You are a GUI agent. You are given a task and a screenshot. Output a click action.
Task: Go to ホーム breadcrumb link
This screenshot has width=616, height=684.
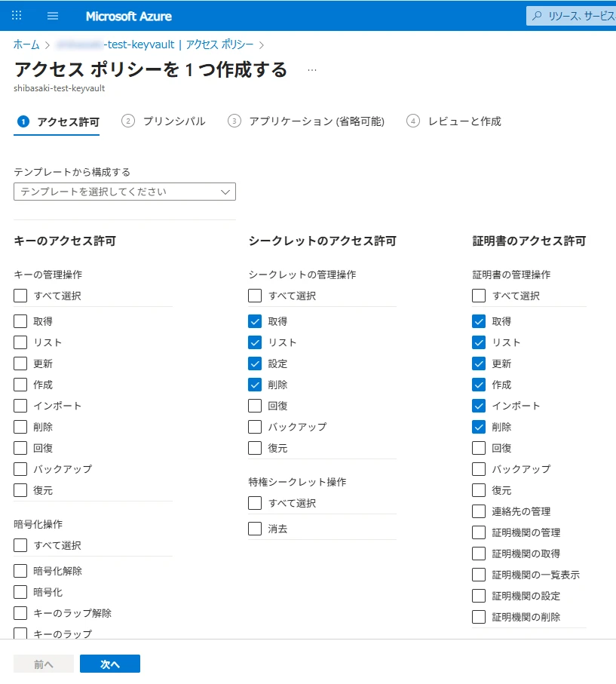point(26,44)
